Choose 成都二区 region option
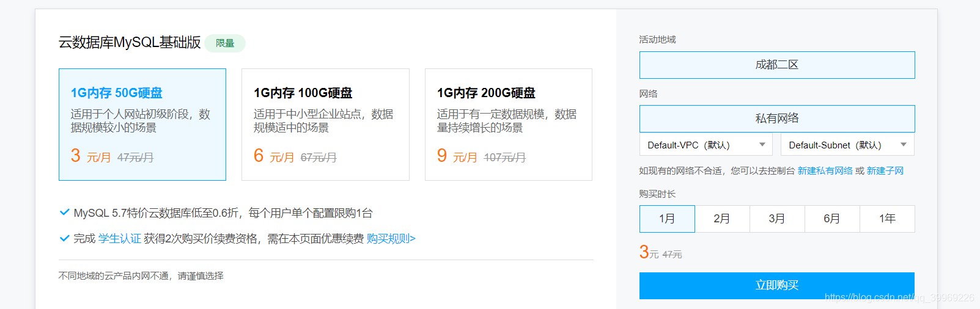 point(777,65)
